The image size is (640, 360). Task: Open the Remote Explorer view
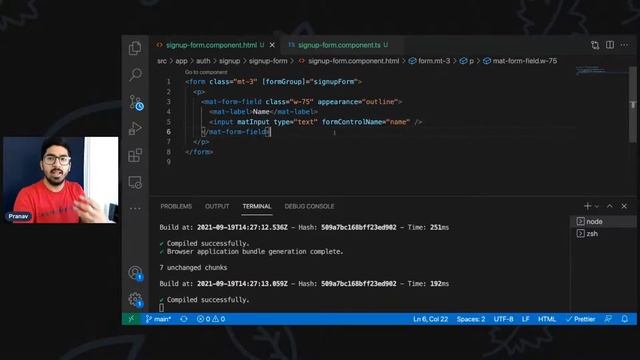click(x=135, y=182)
